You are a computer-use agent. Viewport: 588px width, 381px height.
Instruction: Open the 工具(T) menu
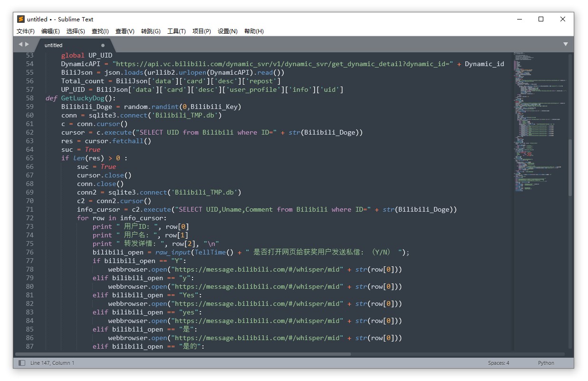[176, 31]
